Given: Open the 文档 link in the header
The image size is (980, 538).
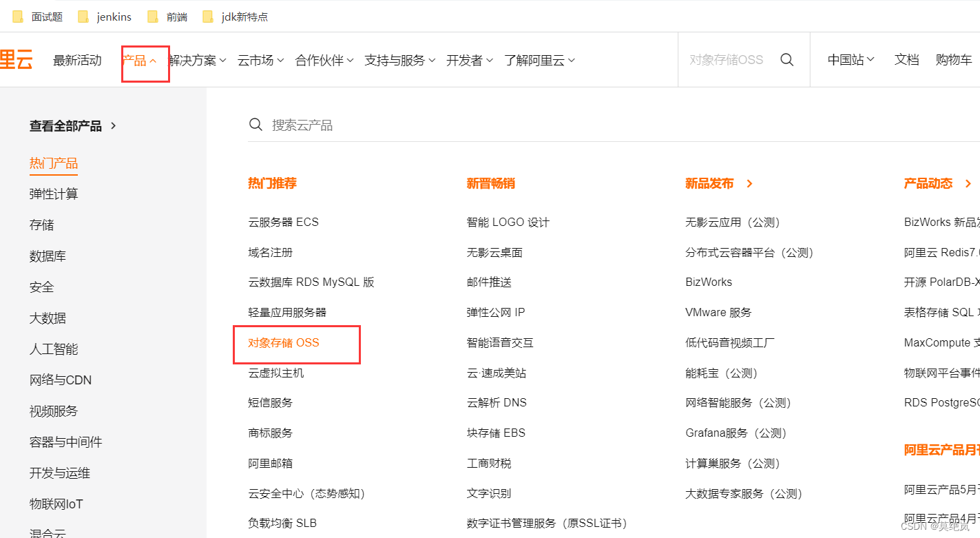Looking at the screenshot, I should [x=907, y=60].
